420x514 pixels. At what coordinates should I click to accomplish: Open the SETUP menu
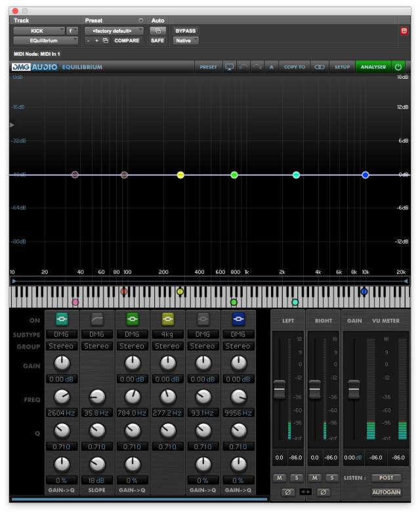tap(342, 67)
